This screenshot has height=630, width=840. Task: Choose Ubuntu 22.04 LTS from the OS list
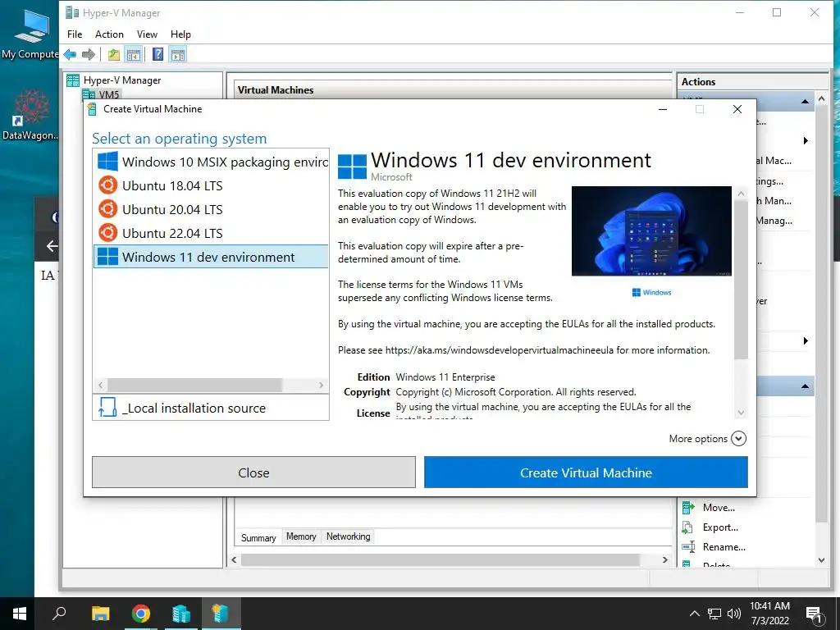click(211, 234)
